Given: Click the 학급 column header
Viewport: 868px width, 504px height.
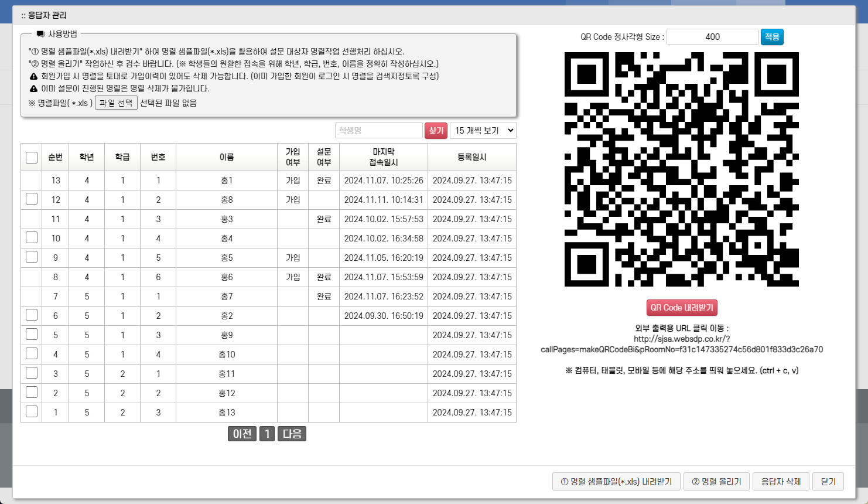Looking at the screenshot, I should [122, 157].
